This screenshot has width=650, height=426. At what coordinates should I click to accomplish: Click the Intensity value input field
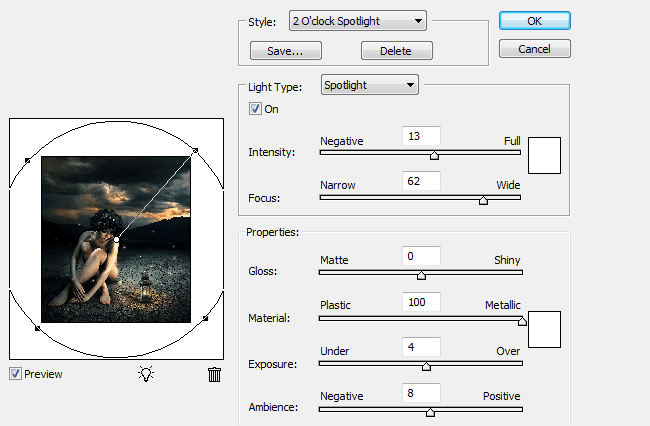421,136
